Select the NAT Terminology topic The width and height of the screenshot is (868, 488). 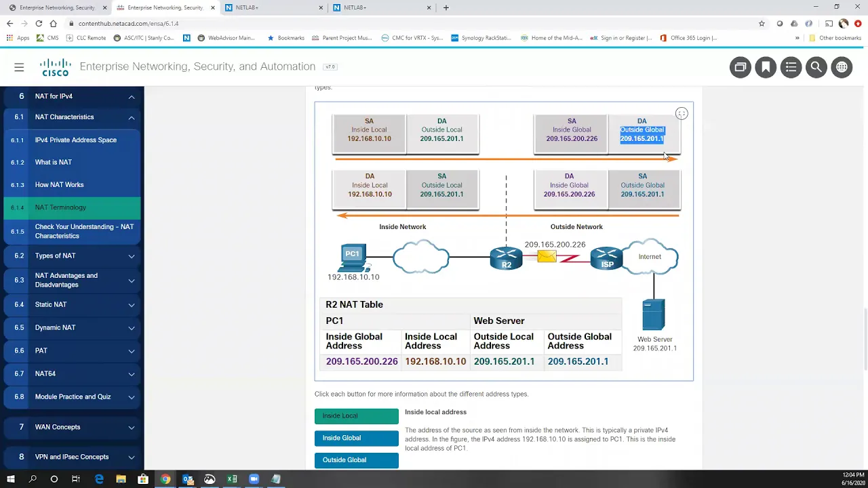coord(72,207)
